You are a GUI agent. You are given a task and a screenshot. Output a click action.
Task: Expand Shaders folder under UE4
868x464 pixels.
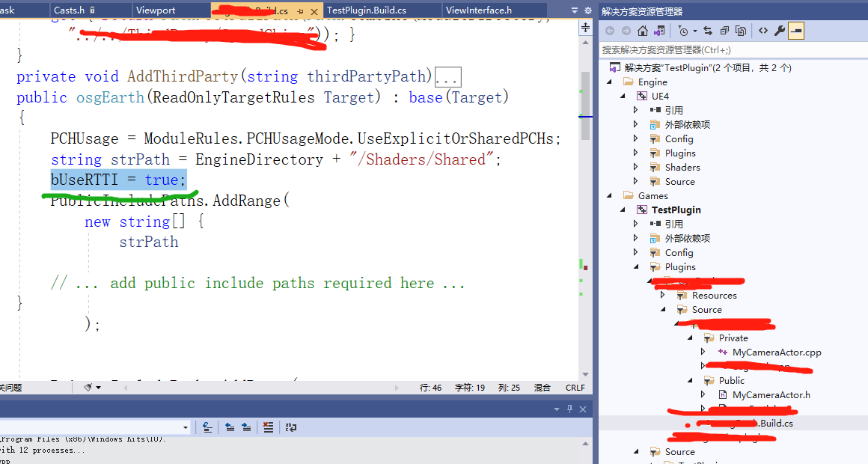point(635,167)
